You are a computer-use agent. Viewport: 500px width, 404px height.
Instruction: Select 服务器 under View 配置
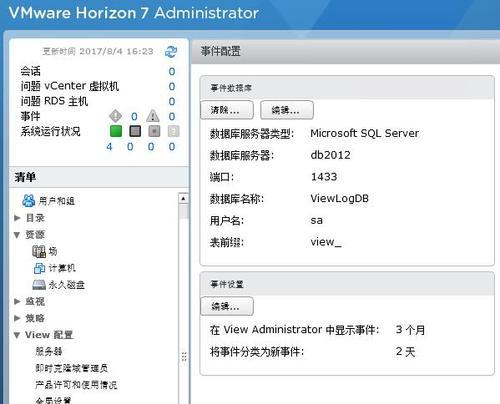pyautogui.click(x=49, y=351)
